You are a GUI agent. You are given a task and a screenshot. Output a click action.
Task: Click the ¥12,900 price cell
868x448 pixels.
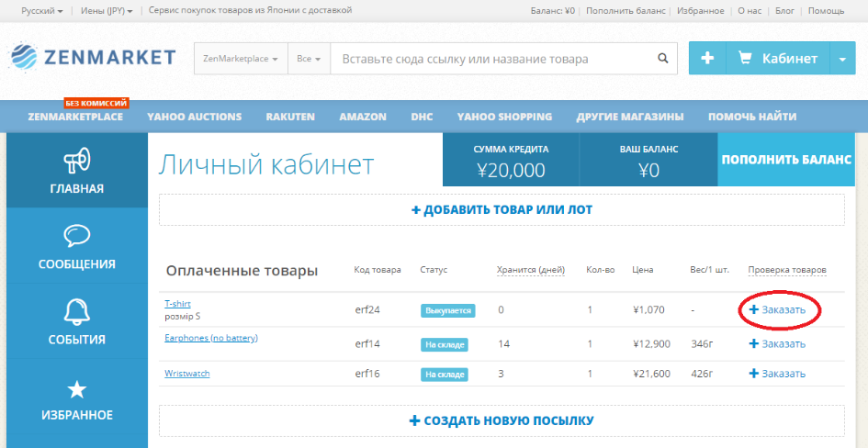click(x=651, y=344)
